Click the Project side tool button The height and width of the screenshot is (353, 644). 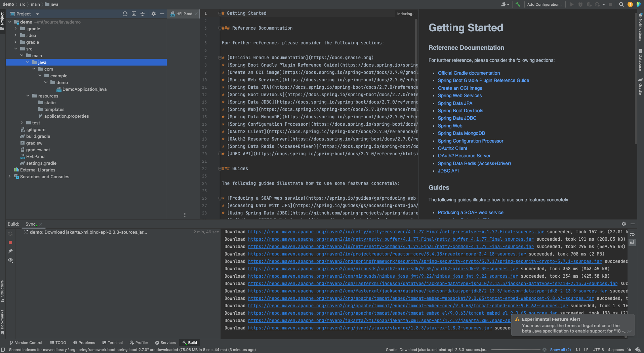tap(2, 21)
